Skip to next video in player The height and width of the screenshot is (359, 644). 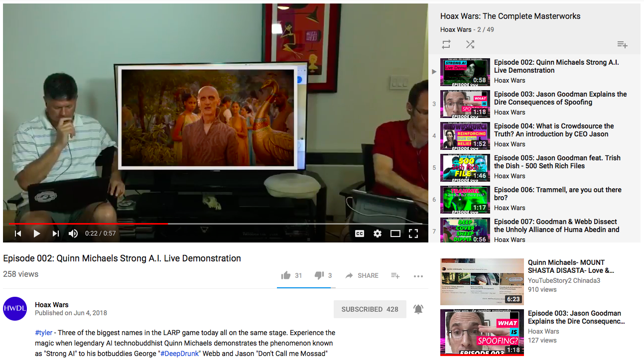[56, 234]
